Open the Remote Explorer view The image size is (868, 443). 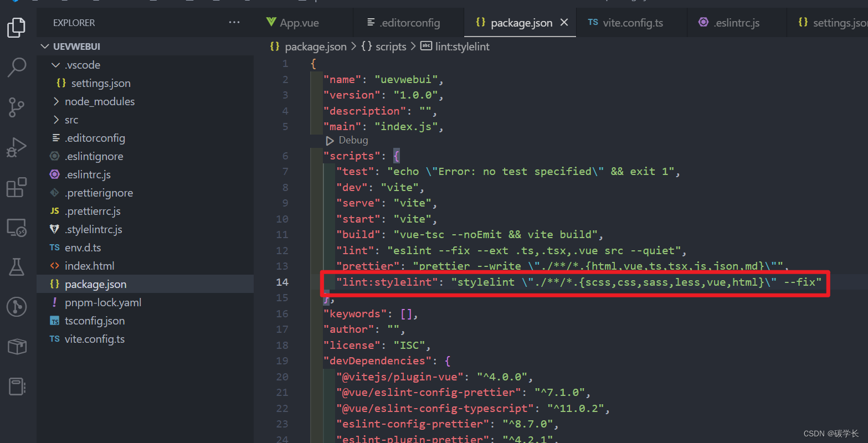(x=17, y=227)
